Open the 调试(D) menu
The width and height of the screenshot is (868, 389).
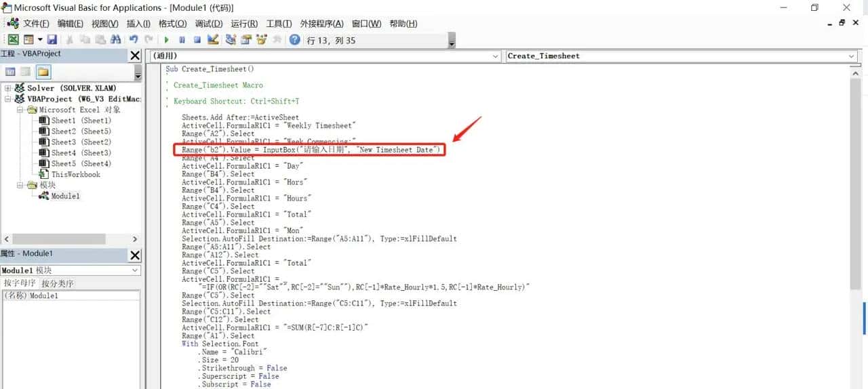(x=208, y=24)
